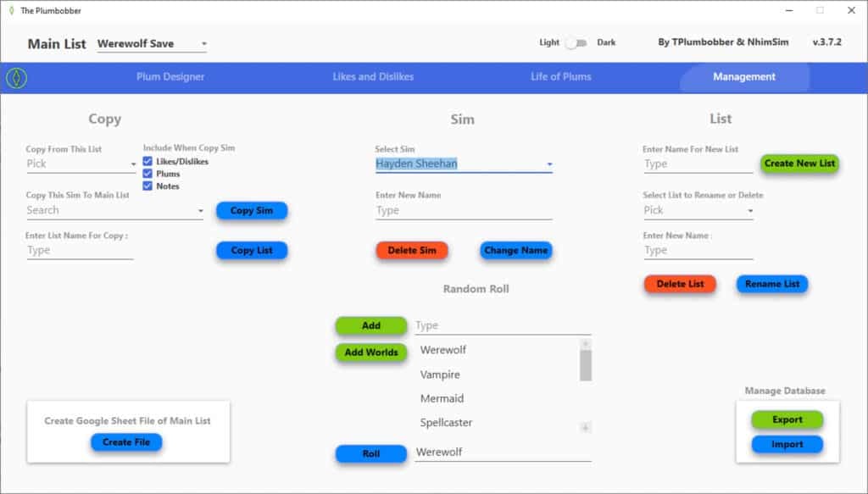
Task: Click the Plumbobber logo icon in blue bar
Action: tap(17, 77)
